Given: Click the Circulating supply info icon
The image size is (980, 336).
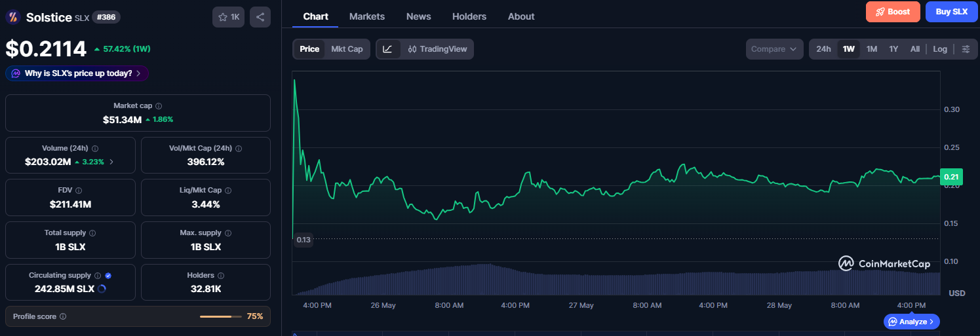Looking at the screenshot, I should click(x=98, y=276).
